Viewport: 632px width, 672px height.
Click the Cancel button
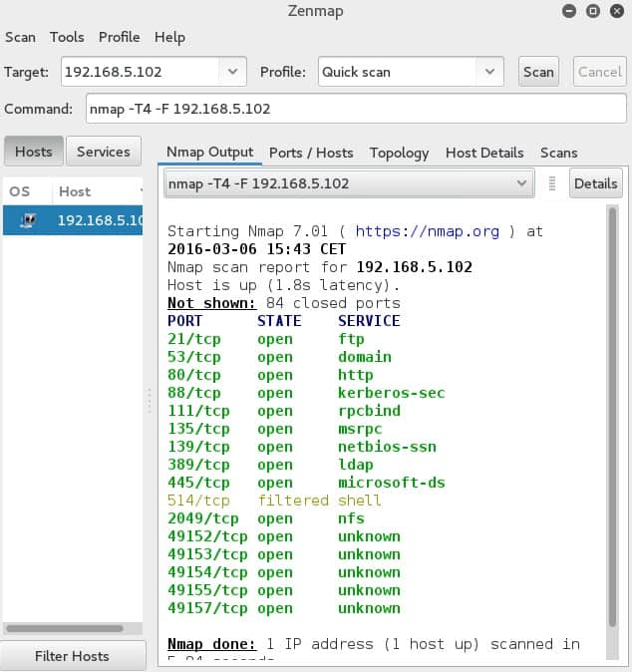(600, 72)
